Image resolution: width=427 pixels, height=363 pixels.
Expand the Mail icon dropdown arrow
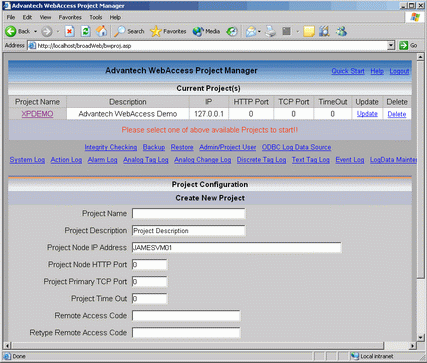click(259, 32)
